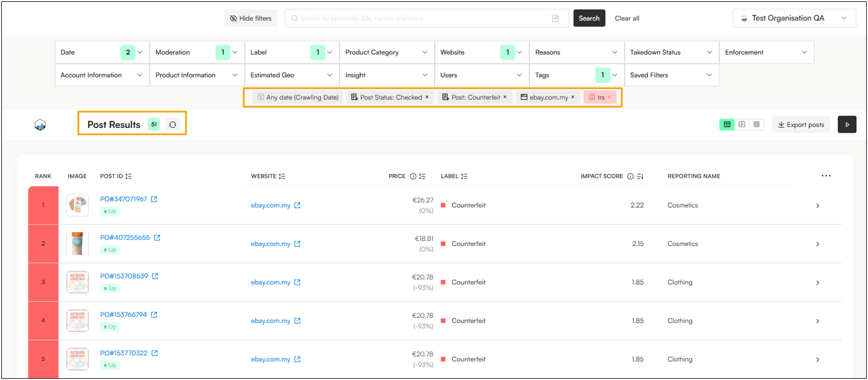The width and height of the screenshot is (868, 380).
Task: Click the black play arrow button
Action: tap(847, 125)
